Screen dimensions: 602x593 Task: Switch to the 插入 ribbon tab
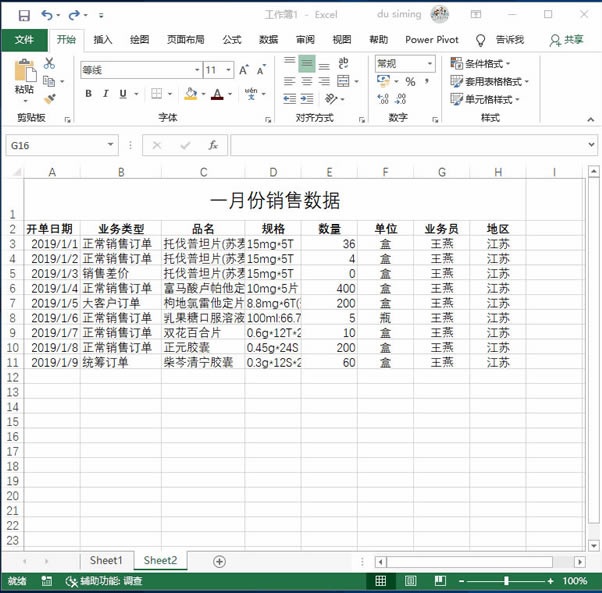[103, 40]
